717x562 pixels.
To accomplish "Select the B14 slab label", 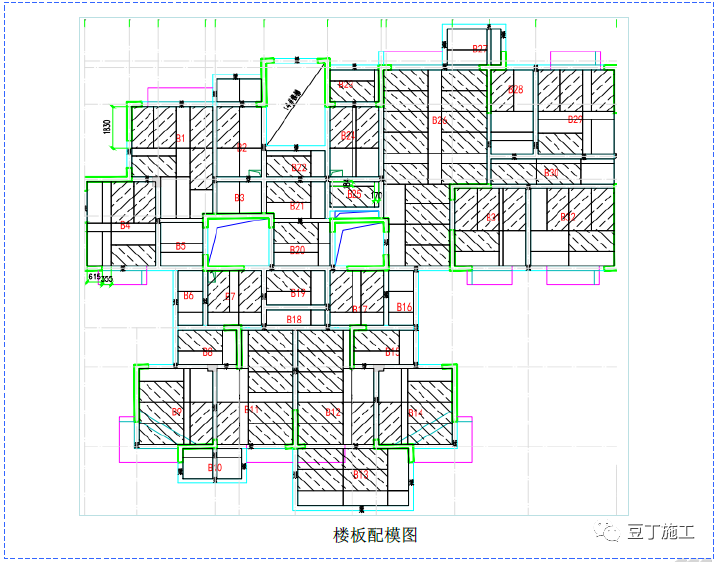I will pos(415,412).
